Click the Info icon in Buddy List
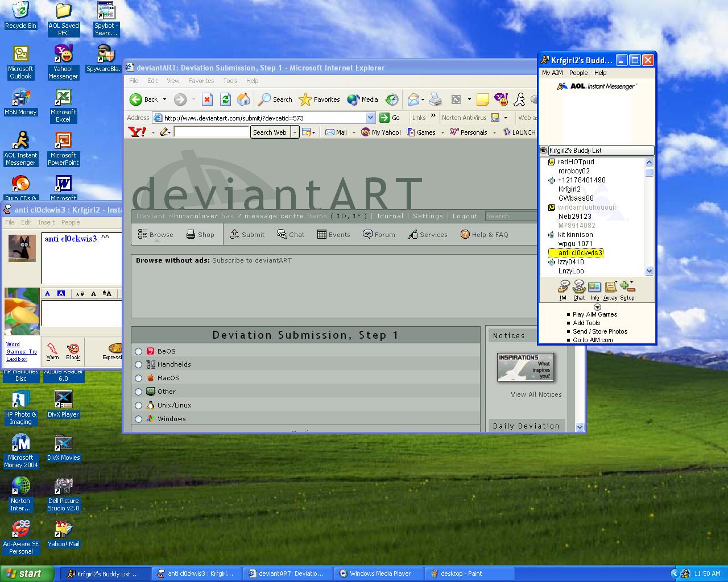This screenshot has width=728, height=582. click(595, 290)
